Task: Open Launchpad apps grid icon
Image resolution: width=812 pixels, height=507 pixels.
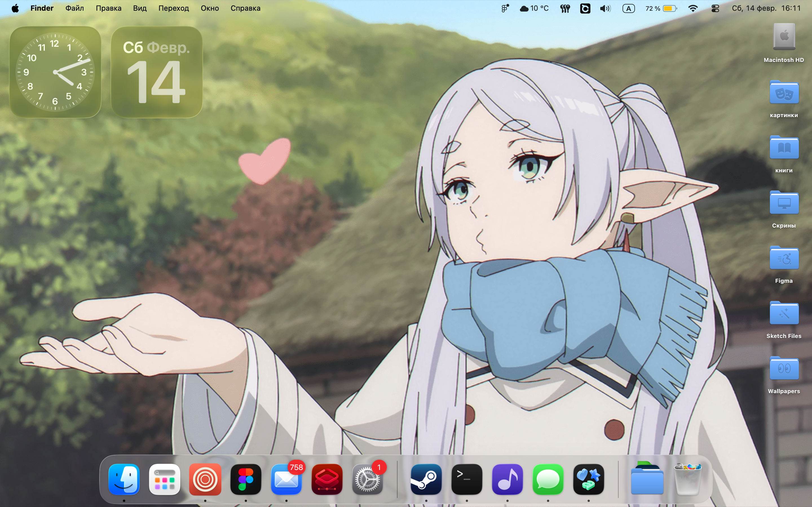Action: (x=164, y=479)
